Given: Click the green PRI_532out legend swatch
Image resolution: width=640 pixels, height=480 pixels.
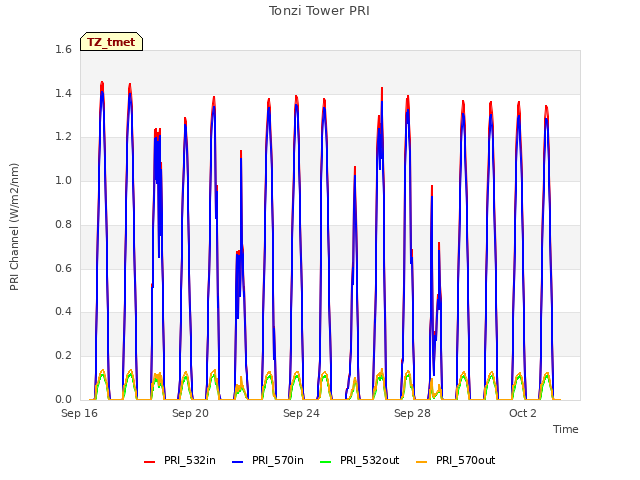Looking at the screenshot, I should [326, 461].
